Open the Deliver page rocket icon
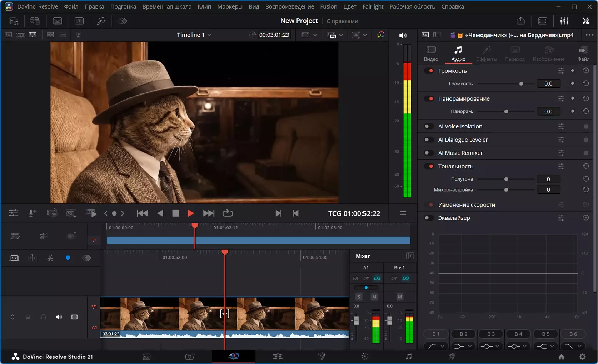The image size is (598, 364). click(452, 356)
